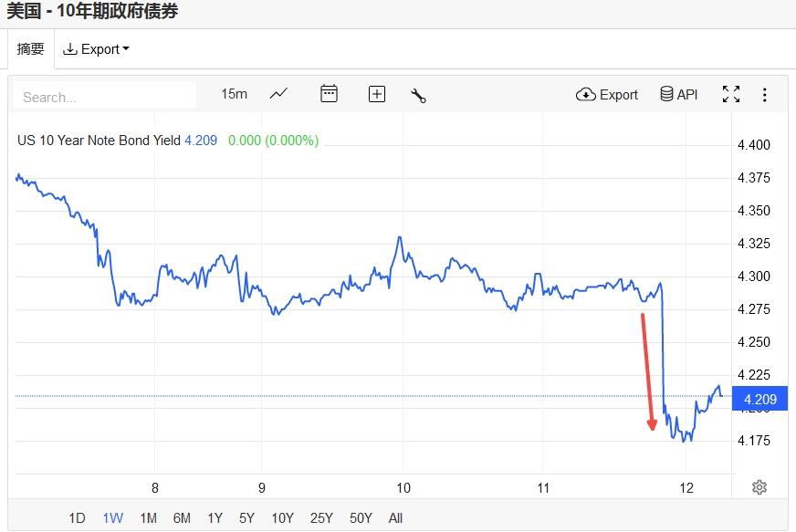Click the Search input field
The width and height of the screenshot is (796, 532).
point(107,97)
